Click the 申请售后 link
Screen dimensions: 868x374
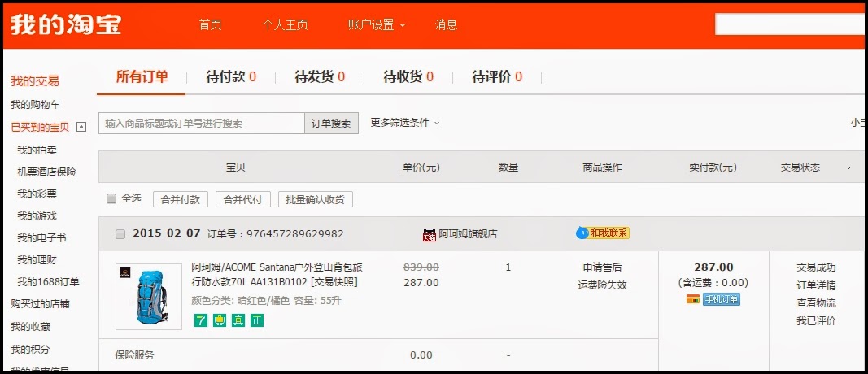(x=602, y=267)
